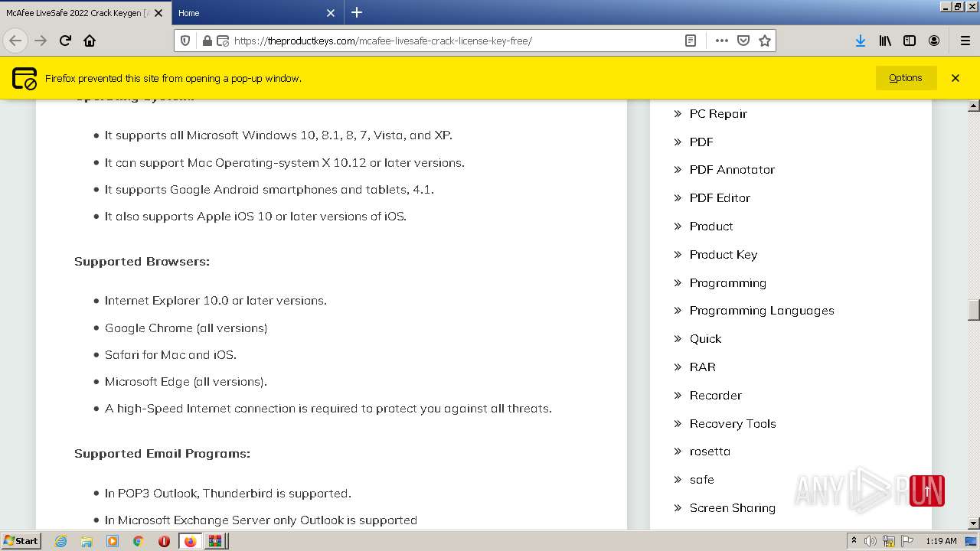Open the Recorder category
The image size is (980, 551).
pyautogui.click(x=716, y=395)
